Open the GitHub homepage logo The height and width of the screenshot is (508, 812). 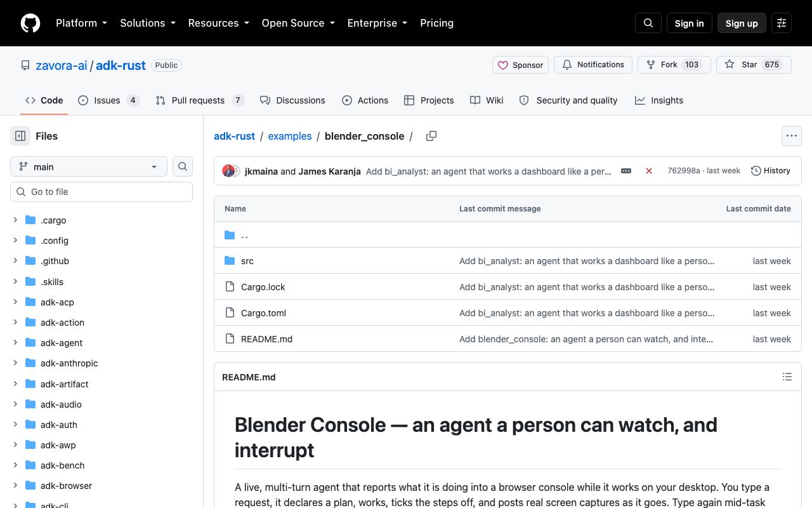click(30, 23)
